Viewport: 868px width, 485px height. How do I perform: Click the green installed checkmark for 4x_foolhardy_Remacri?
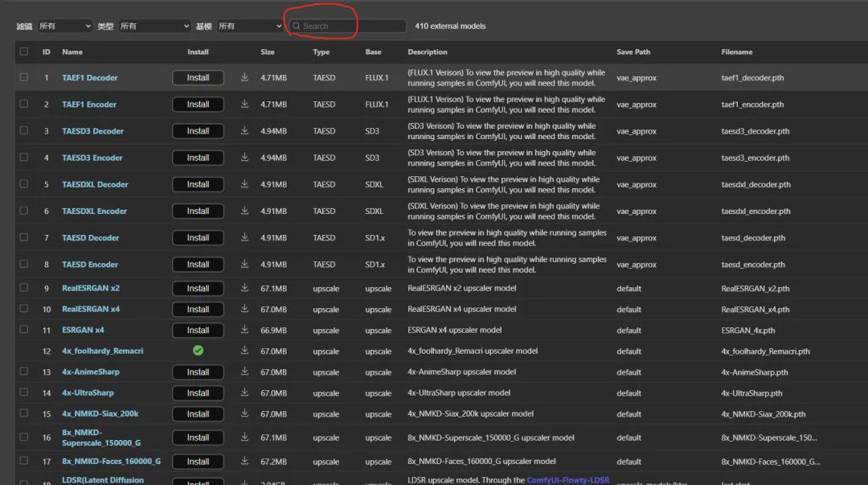coord(198,351)
